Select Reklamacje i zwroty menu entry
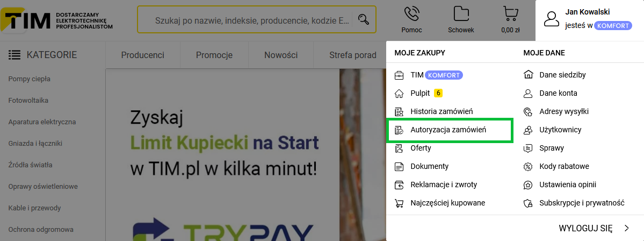This screenshot has width=644, height=241. (x=444, y=185)
